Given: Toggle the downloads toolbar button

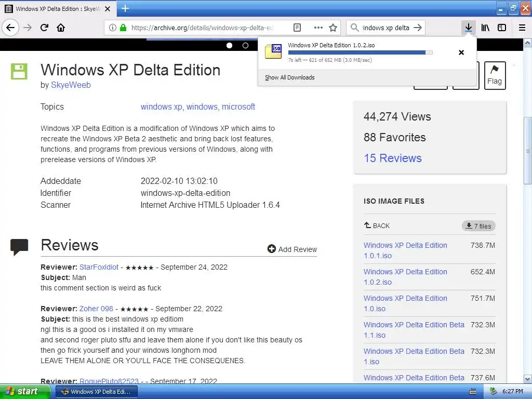Looking at the screenshot, I should coord(468,28).
